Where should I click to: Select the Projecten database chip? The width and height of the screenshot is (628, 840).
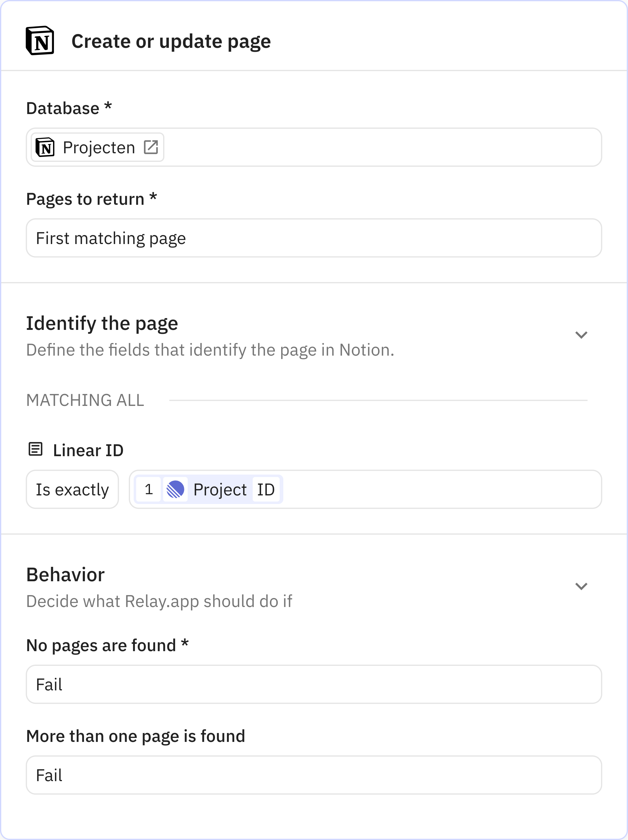point(98,147)
